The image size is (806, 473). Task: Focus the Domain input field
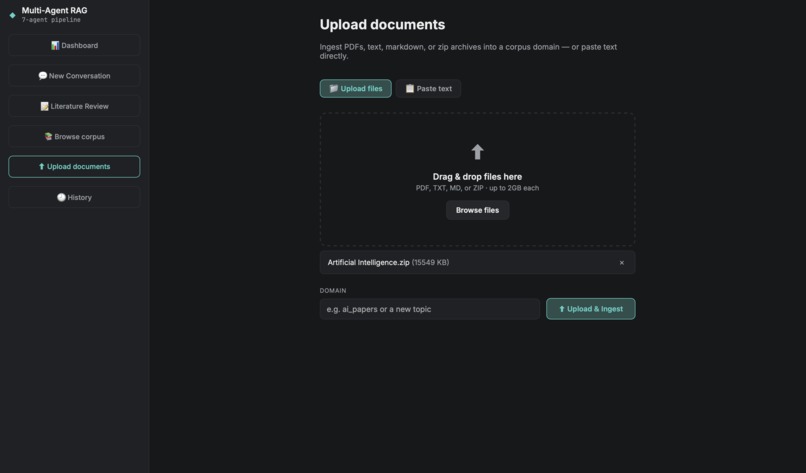[429, 309]
